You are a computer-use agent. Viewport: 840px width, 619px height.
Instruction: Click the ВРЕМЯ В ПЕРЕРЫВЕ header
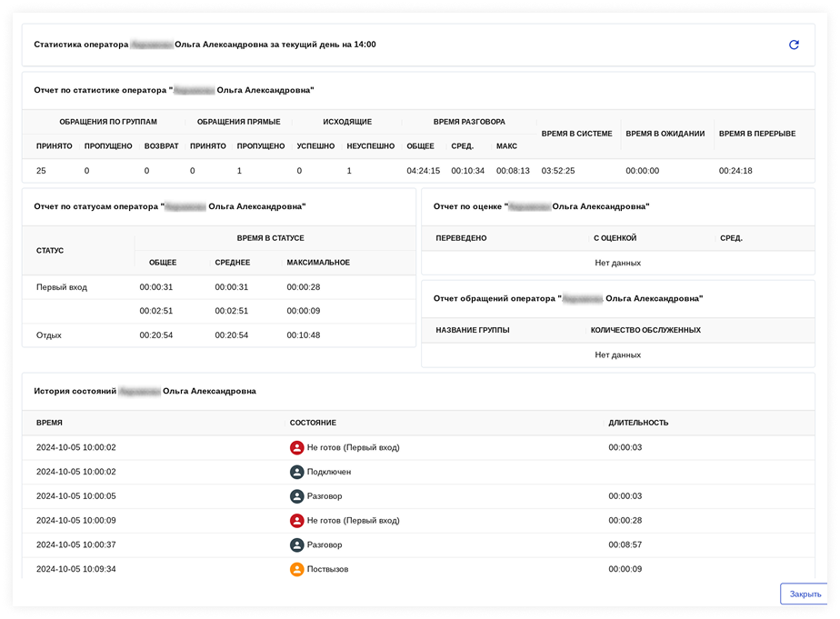pos(756,134)
